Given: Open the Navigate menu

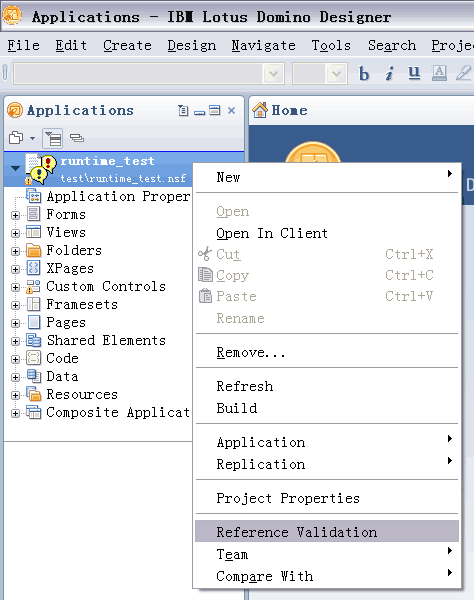Looking at the screenshot, I should pos(264,46).
